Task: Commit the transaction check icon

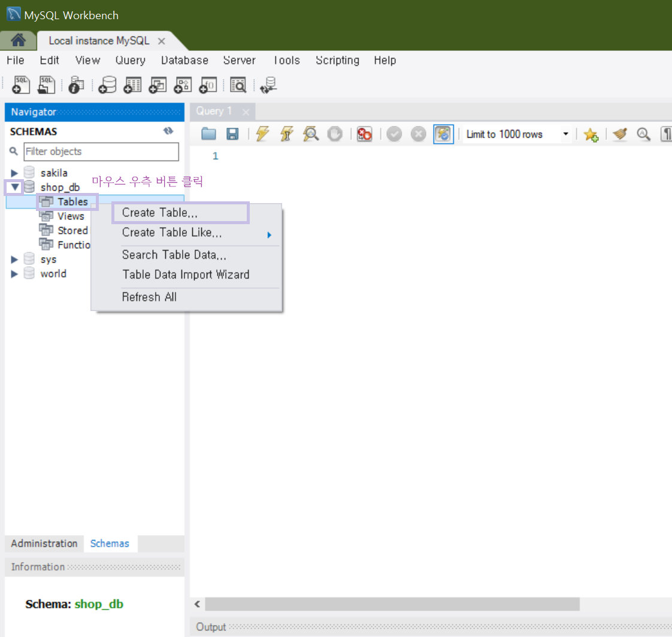Action: (x=394, y=134)
